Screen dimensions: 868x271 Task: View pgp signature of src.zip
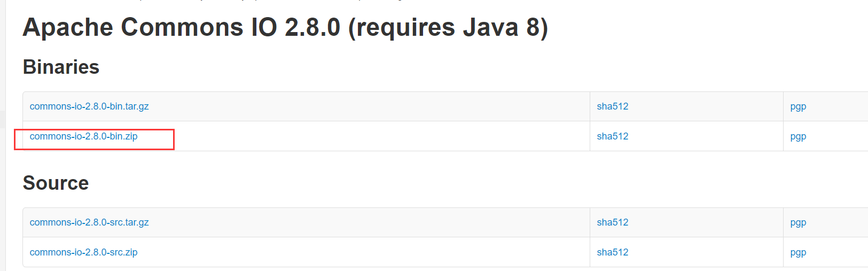click(798, 252)
